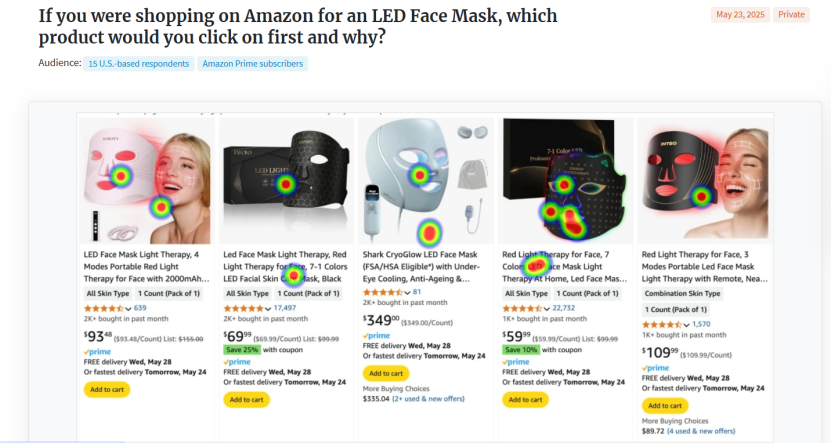Add the $59.99 7-color mask to cart

(524, 399)
